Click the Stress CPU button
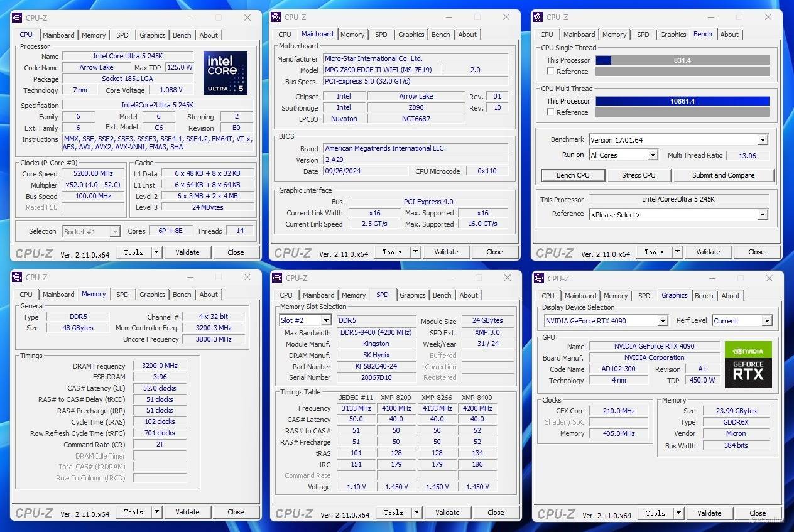Viewport: 794px width, 532px height. (x=638, y=175)
